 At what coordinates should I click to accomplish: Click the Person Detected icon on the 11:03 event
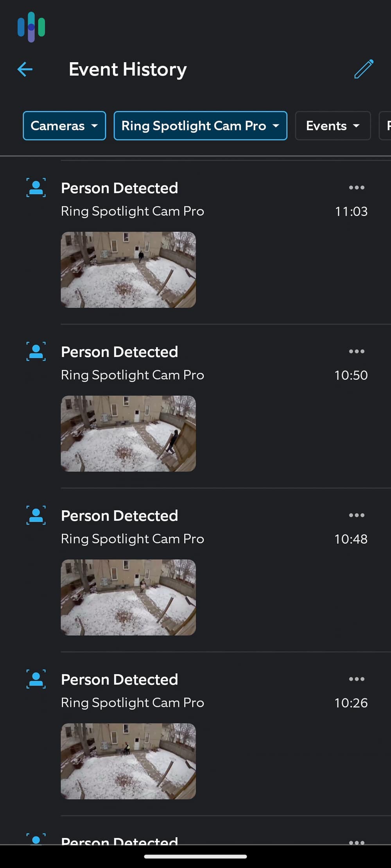36,188
